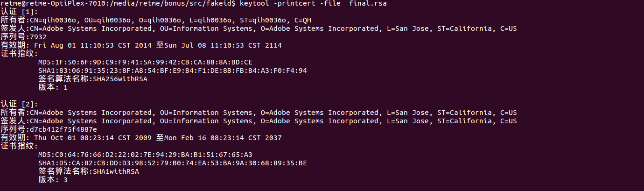This screenshot has height=191, width=644.
Task: Click serial number 7932
Action: click(x=37, y=37)
